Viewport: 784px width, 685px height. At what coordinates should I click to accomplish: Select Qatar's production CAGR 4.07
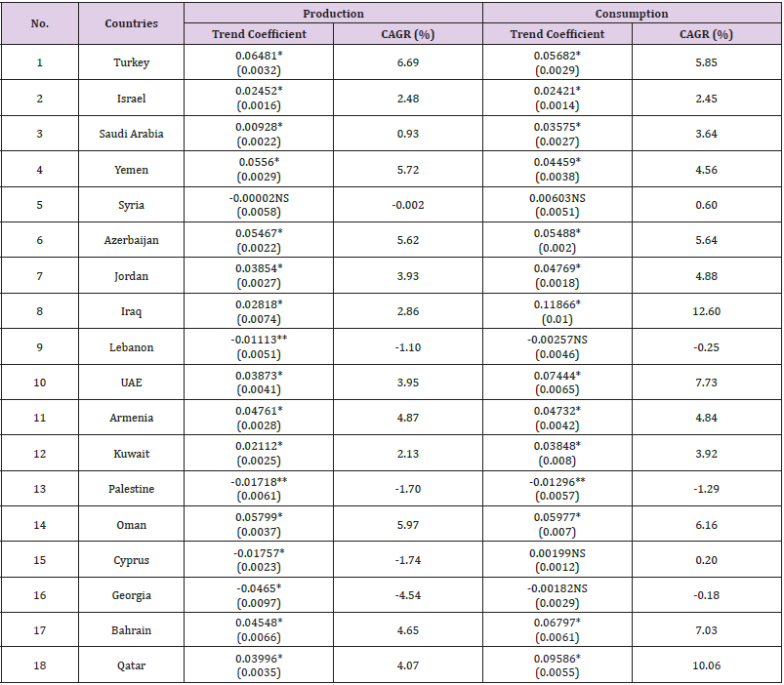tap(408, 665)
